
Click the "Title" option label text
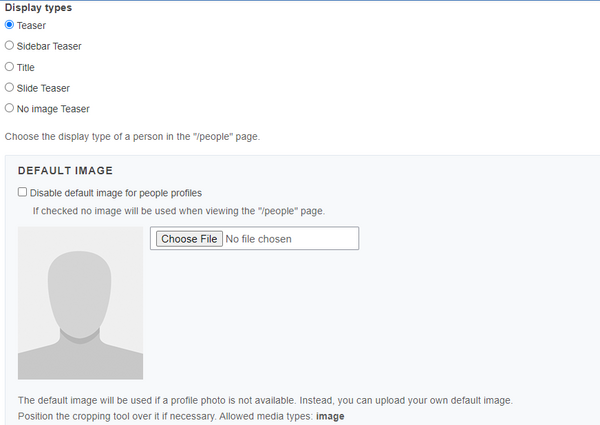26,67
